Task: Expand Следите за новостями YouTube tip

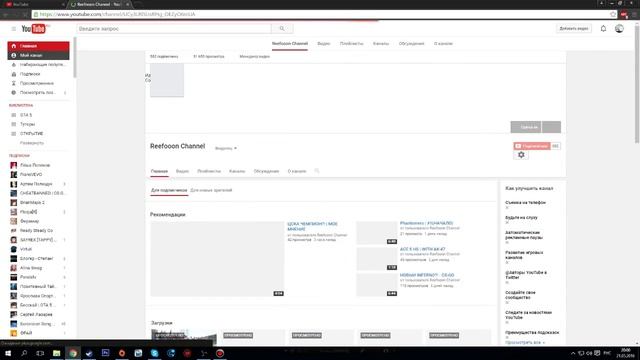Action: (528, 315)
